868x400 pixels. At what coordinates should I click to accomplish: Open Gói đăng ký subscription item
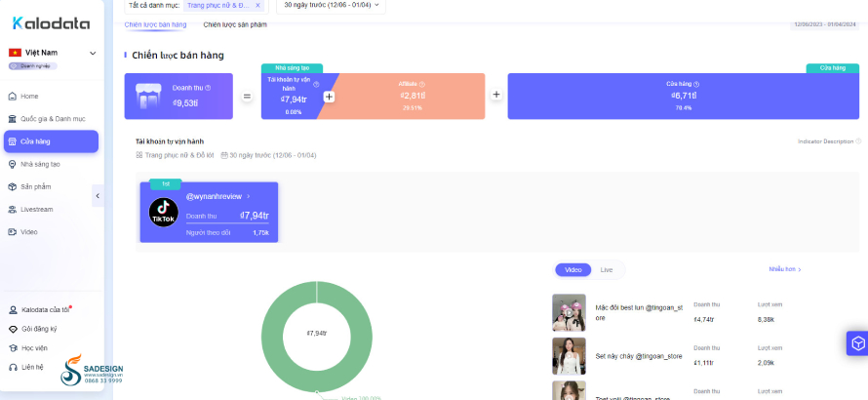coord(33,329)
